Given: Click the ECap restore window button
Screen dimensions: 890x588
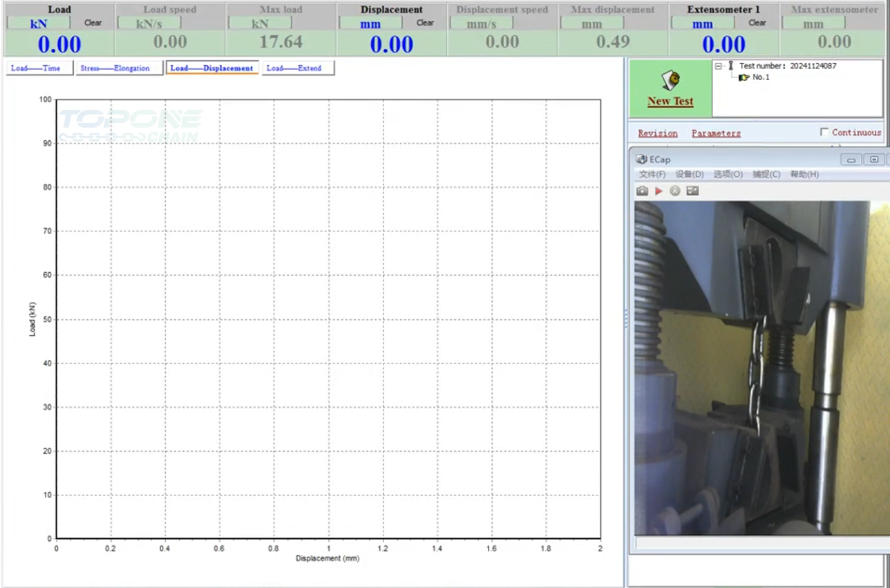Looking at the screenshot, I should (x=874, y=160).
